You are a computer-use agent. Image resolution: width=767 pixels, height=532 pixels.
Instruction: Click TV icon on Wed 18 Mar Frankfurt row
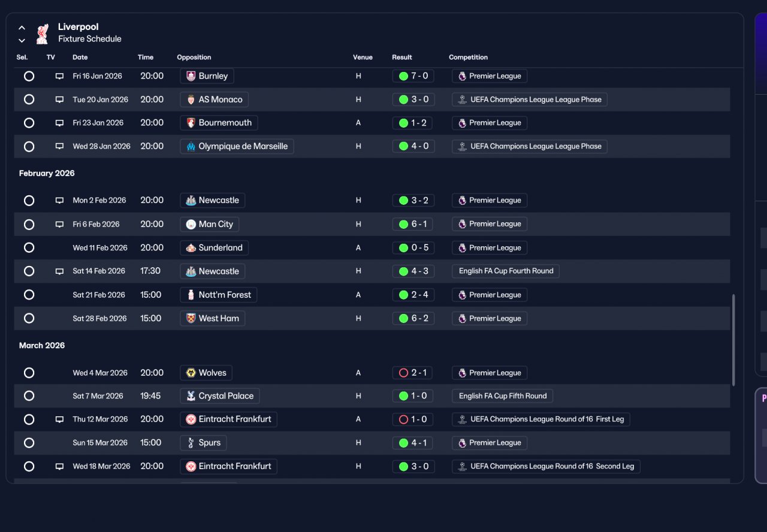click(59, 466)
